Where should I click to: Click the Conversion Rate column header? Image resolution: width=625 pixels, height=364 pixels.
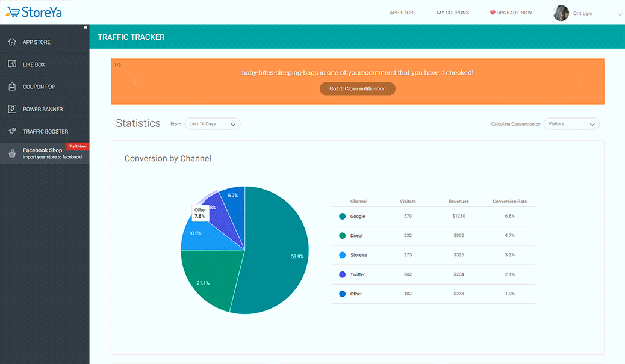click(x=510, y=201)
